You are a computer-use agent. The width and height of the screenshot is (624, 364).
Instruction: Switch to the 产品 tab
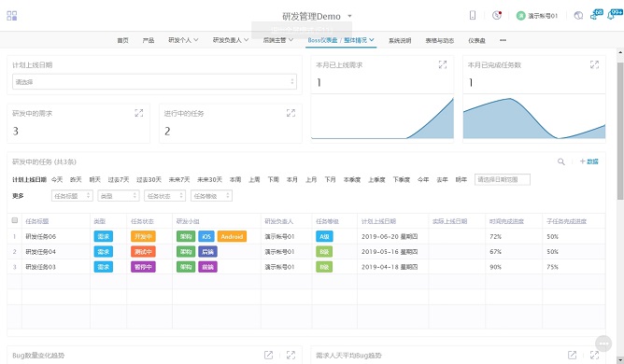pyautogui.click(x=148, y=40)
